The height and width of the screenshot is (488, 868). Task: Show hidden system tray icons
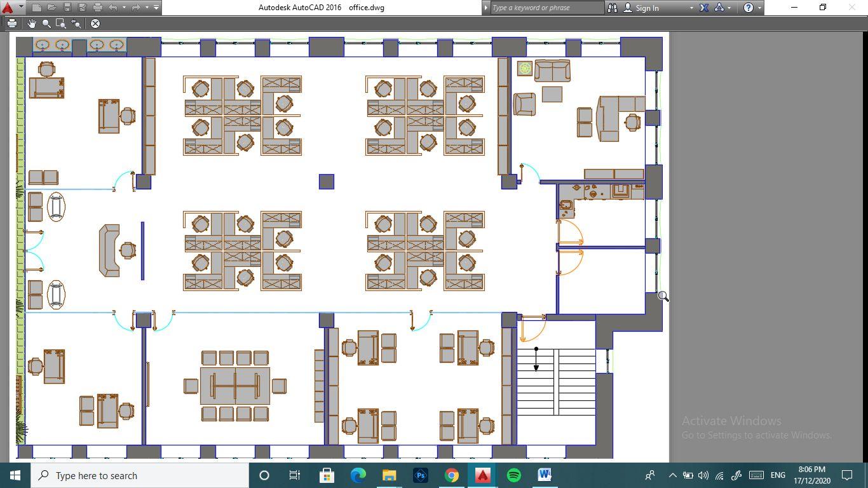point(672,475)
